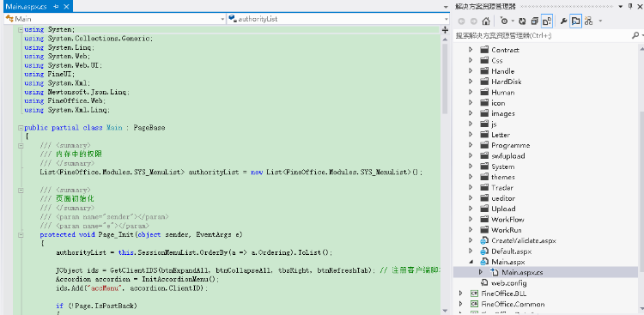Click the CreateValidate.aspx file icon

click(x=484, y=240)
